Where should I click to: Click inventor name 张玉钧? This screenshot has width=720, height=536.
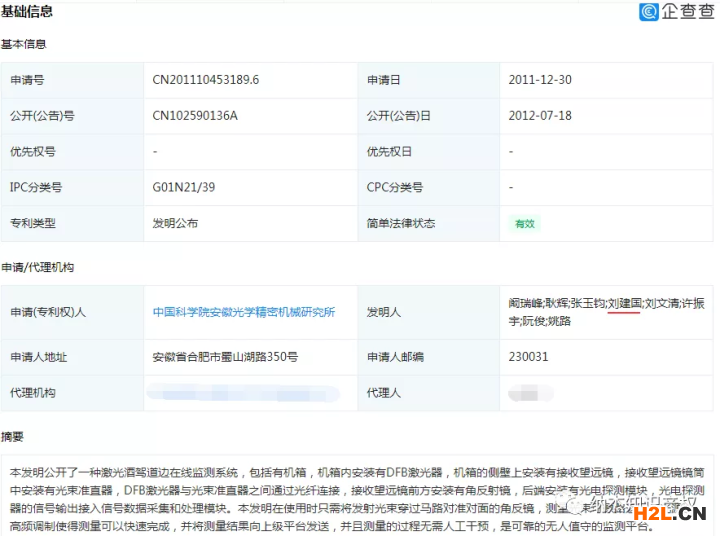[587, 302]
